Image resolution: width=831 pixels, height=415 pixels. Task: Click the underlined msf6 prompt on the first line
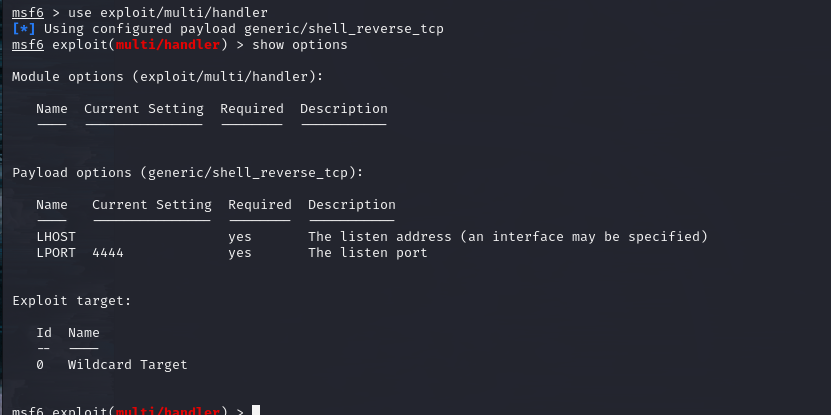tap(28, 13)
